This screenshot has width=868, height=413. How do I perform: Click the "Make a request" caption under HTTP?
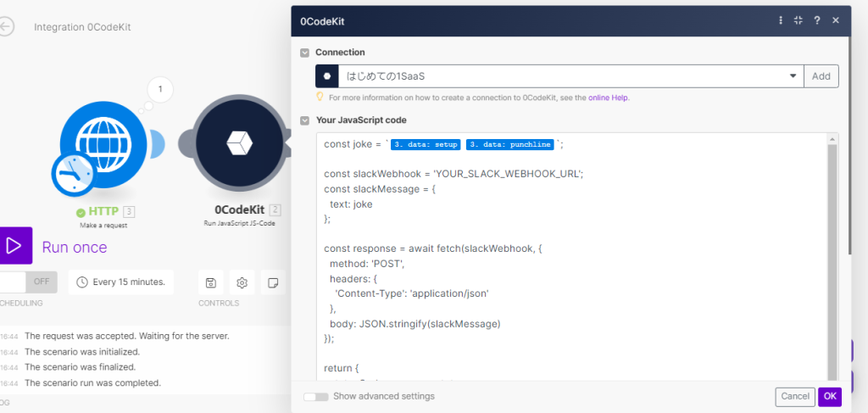click(x=102, y=226)
